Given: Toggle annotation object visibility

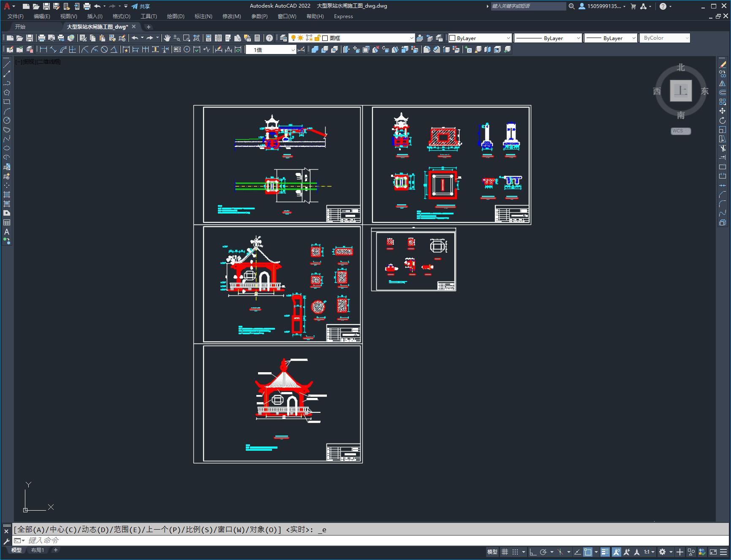Looking at the screenshot, I should tap(616, 552).
